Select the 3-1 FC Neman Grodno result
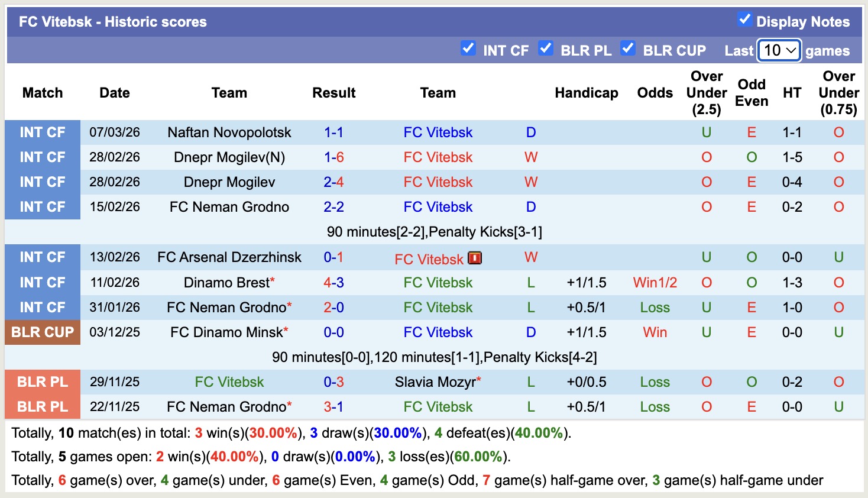 333,407
